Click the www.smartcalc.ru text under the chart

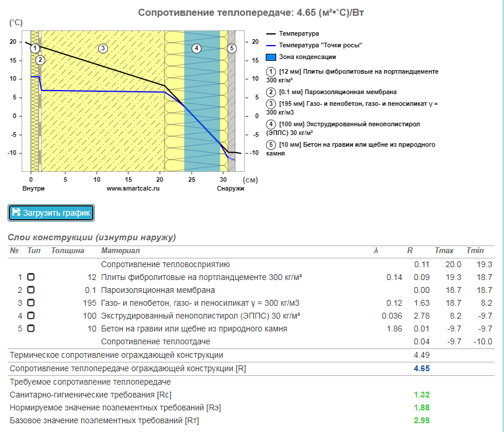tap(133, 188)
